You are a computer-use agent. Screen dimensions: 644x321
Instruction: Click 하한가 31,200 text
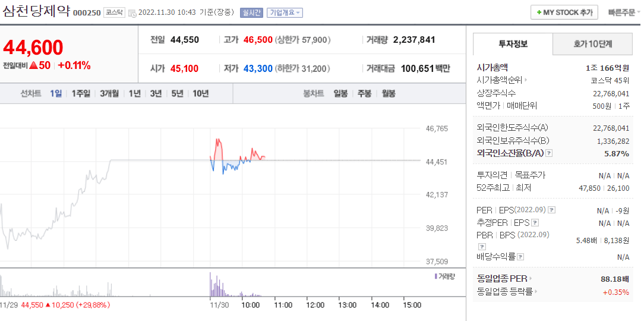(x=302, y=68)
